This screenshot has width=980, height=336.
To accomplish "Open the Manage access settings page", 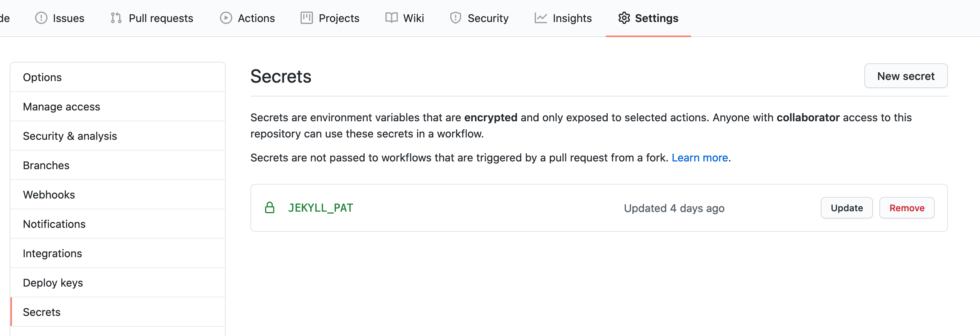I will (x=61, y=107).
